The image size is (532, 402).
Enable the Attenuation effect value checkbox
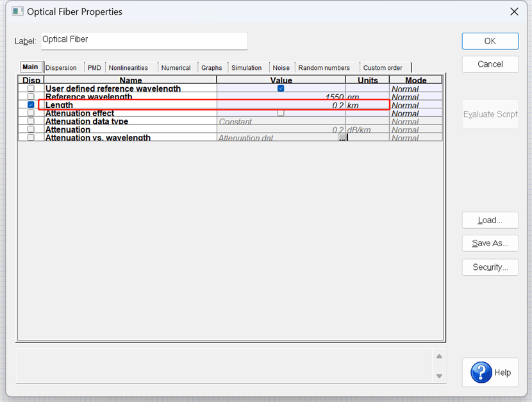tap(281, 113)
